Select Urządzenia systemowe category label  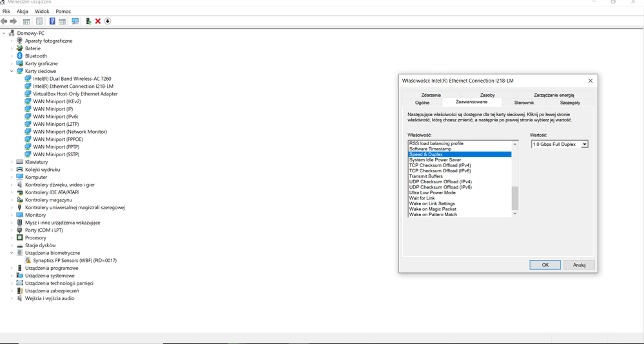point(50,276)
